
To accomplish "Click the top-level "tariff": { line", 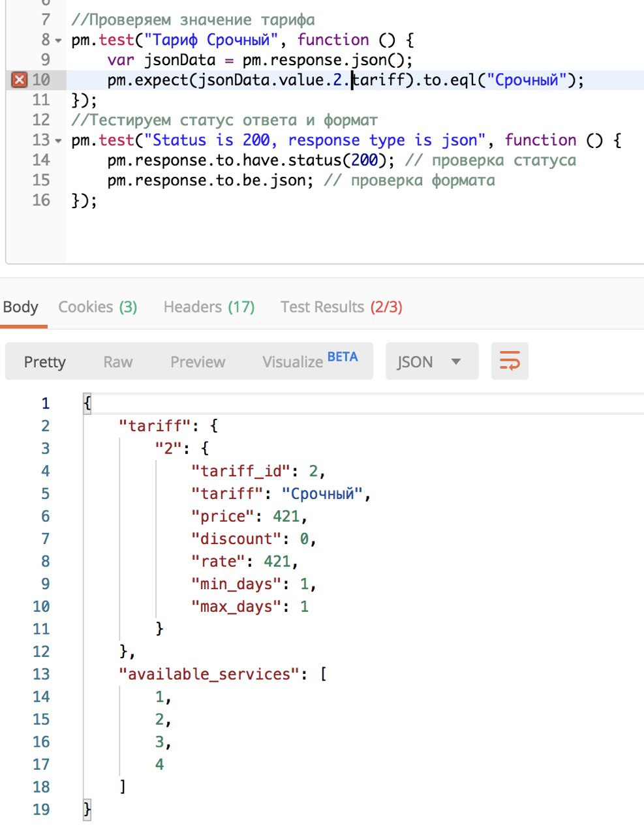I will pos(168,426).
